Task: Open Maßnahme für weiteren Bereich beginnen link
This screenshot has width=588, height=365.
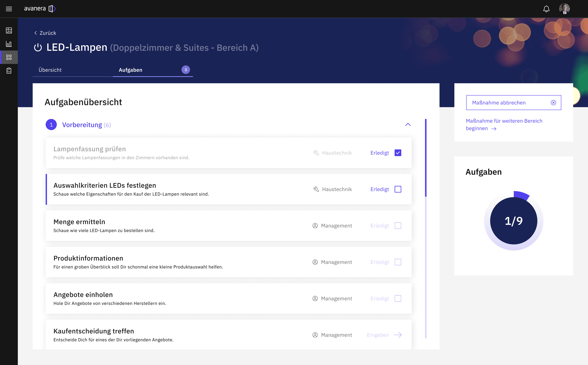Action: point(504,125)
